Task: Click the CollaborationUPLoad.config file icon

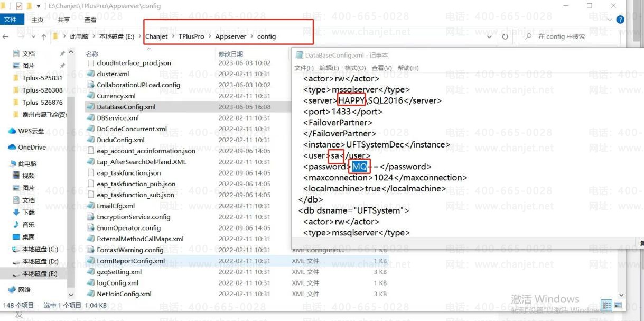Action: [90, 85]
